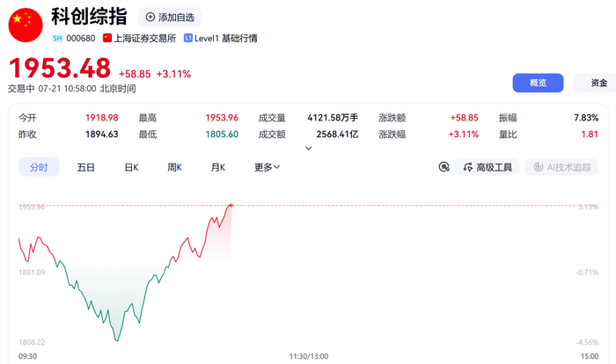Screen dimensions: 616x364
Task: Open 高级工具 advanced tools
Action: click(x=488, y=167)
